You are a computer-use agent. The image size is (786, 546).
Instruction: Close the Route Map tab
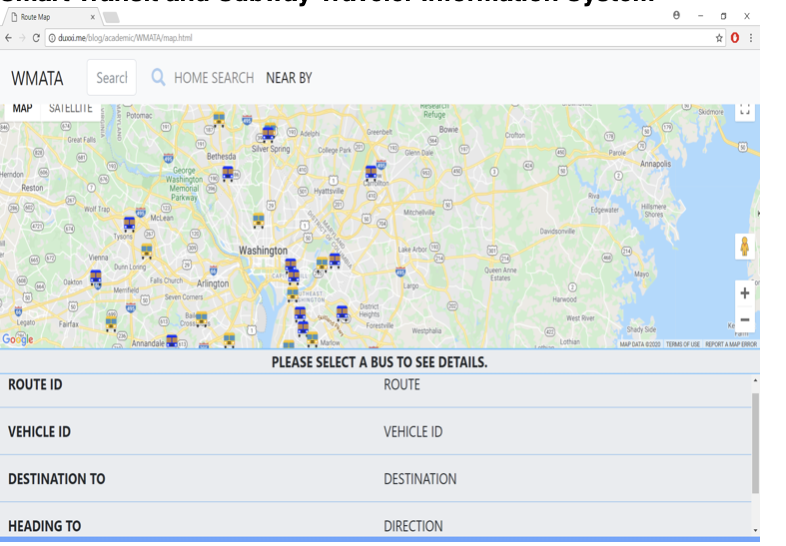click(x=93, y=17)
